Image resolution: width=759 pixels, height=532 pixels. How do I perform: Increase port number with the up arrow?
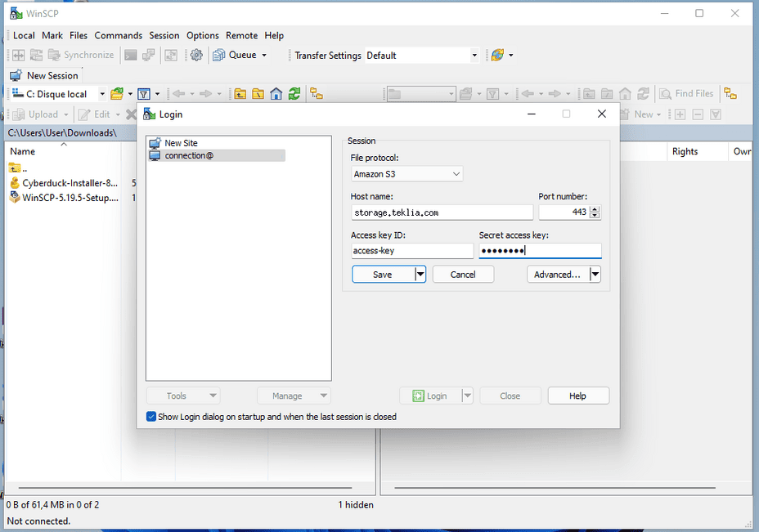[595, 209]
